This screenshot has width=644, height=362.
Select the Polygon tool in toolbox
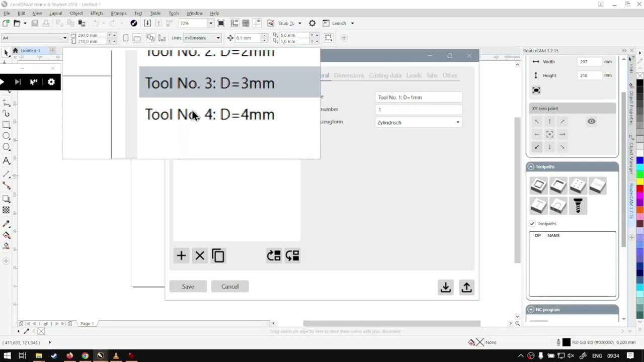pos(6,148)
